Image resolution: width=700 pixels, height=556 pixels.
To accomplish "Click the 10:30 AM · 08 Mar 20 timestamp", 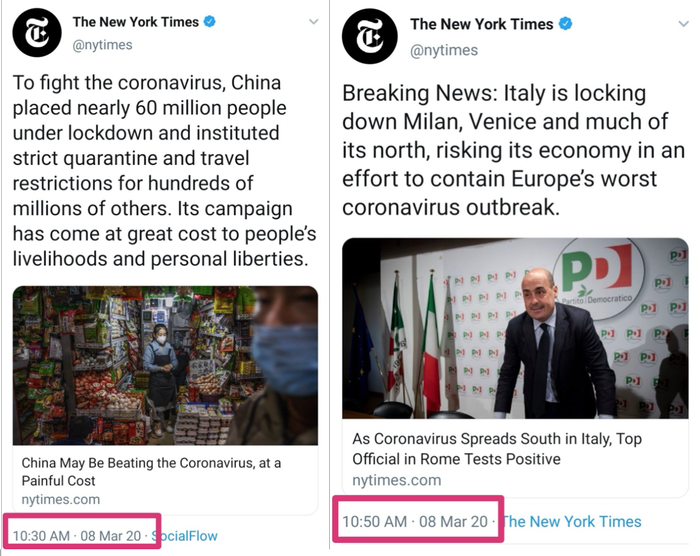I will tap(75, 536).
